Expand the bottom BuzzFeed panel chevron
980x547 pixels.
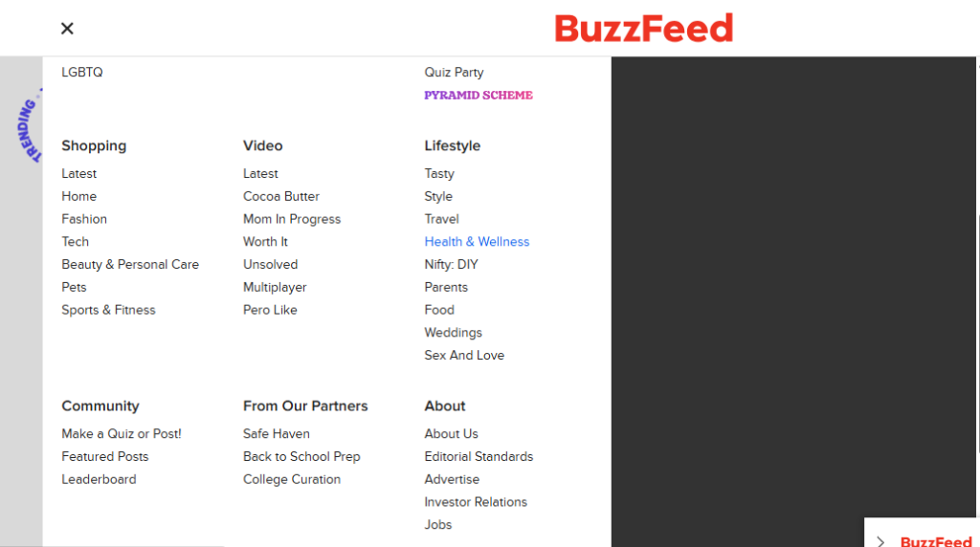[x=880, y=541]
